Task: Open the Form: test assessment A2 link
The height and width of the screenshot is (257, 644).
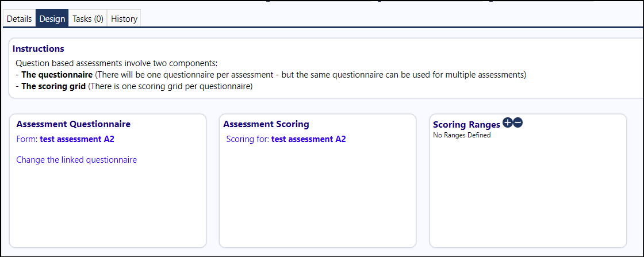Action: click(66, 139)
